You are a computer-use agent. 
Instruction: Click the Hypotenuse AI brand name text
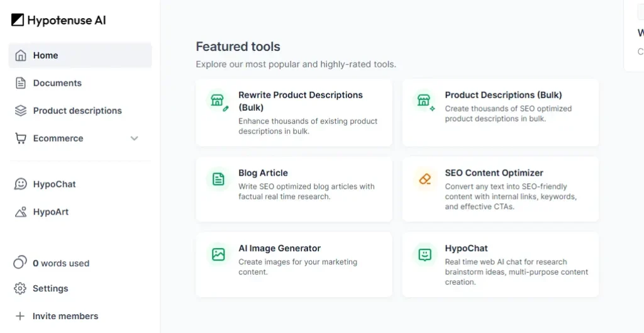[66, 20]
